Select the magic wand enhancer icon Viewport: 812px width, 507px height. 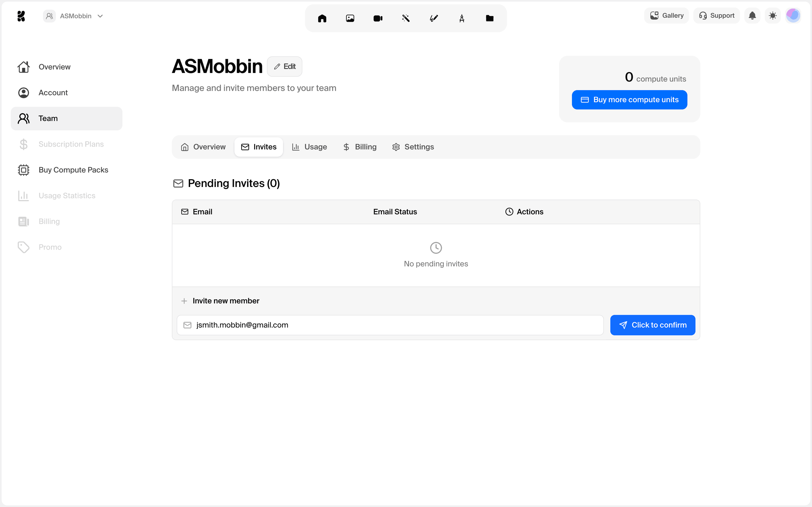click(406, 19)
